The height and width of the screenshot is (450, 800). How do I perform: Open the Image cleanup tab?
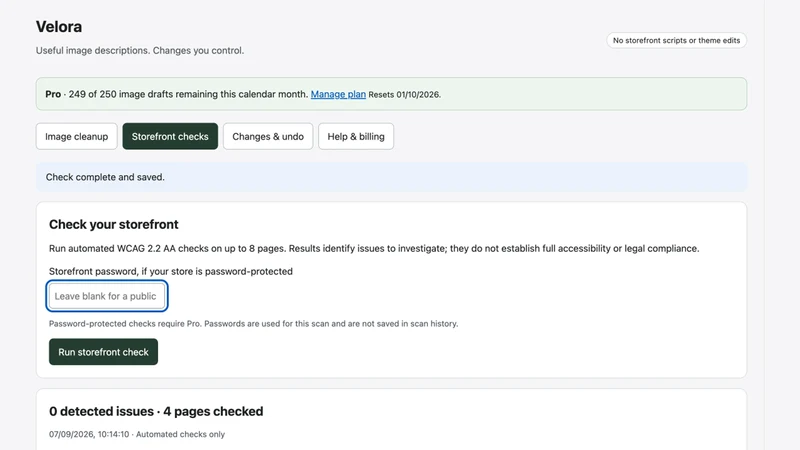(77, 136)
